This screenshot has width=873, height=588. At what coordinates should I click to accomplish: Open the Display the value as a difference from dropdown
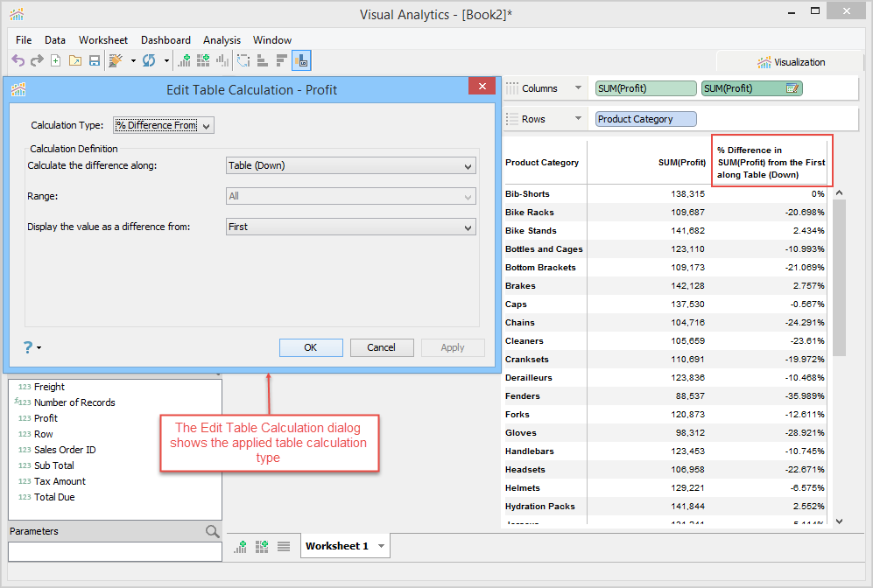click(351, 227)
